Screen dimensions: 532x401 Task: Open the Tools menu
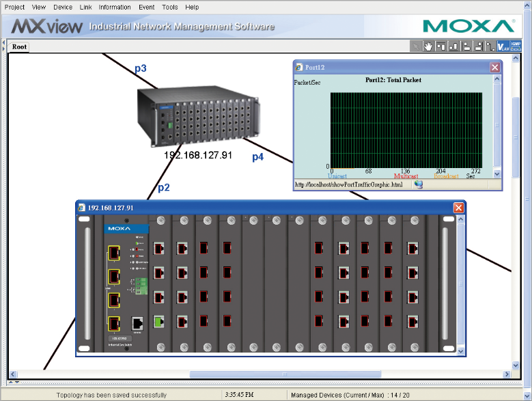tap(170, 7)
